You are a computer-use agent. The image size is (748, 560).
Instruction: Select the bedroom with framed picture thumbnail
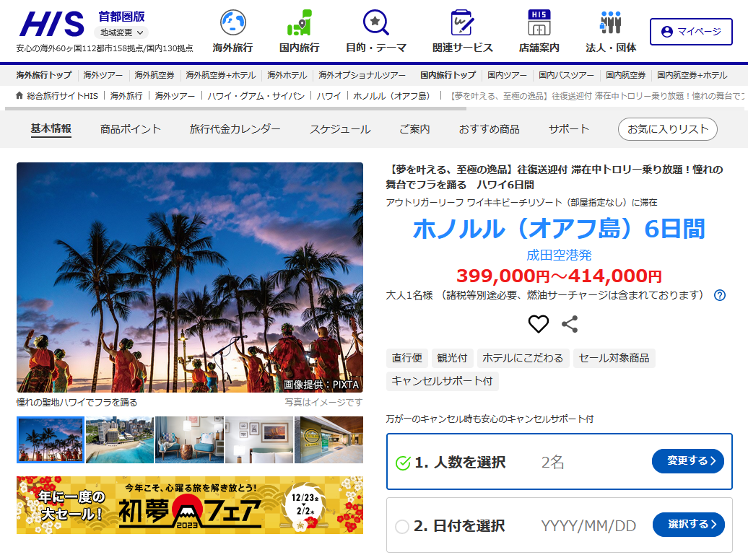pyautogui.click(x=259, y=439)
